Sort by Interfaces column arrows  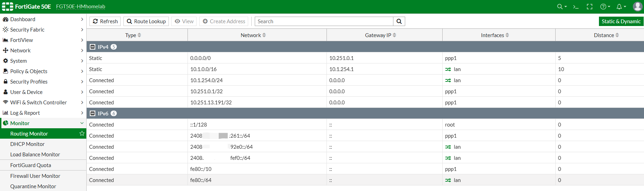click(x=507, y=35)
